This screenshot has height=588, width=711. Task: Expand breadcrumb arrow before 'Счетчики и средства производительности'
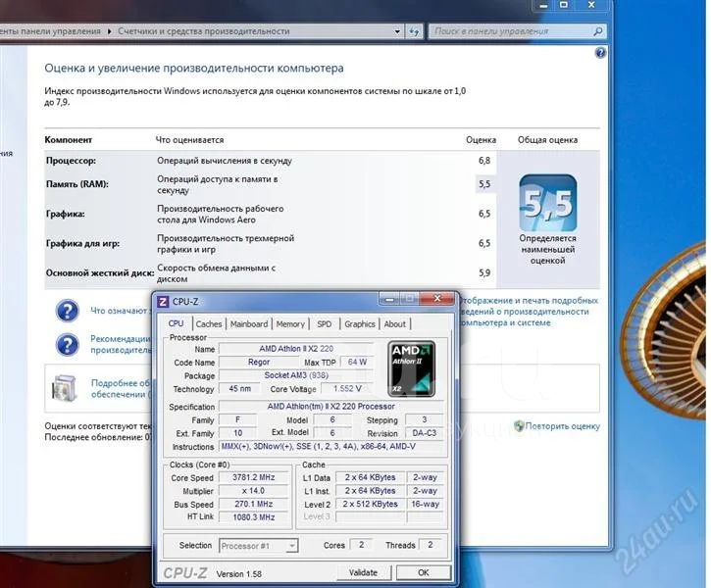click(x=108, y=31)
